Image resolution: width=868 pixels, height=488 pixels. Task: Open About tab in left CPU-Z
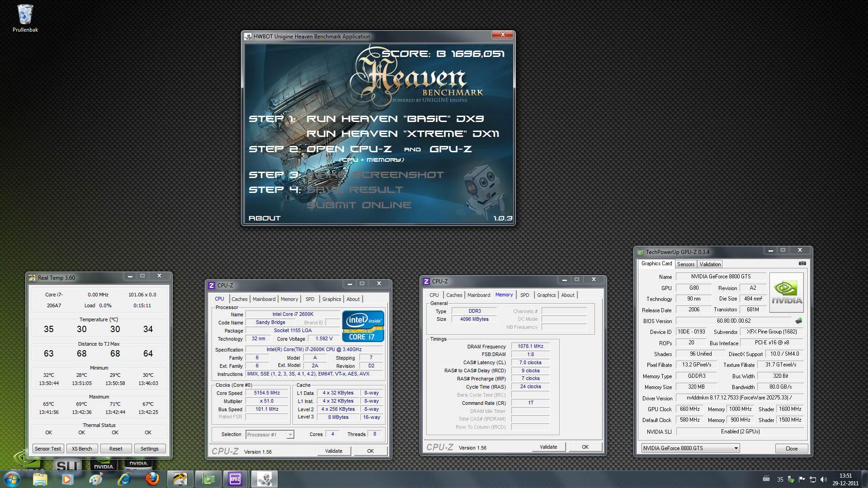(x=353, y=299)
